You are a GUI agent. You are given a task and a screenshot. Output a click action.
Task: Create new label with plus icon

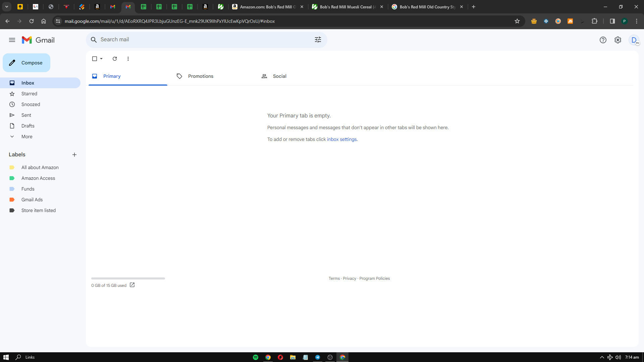(74, 155)
